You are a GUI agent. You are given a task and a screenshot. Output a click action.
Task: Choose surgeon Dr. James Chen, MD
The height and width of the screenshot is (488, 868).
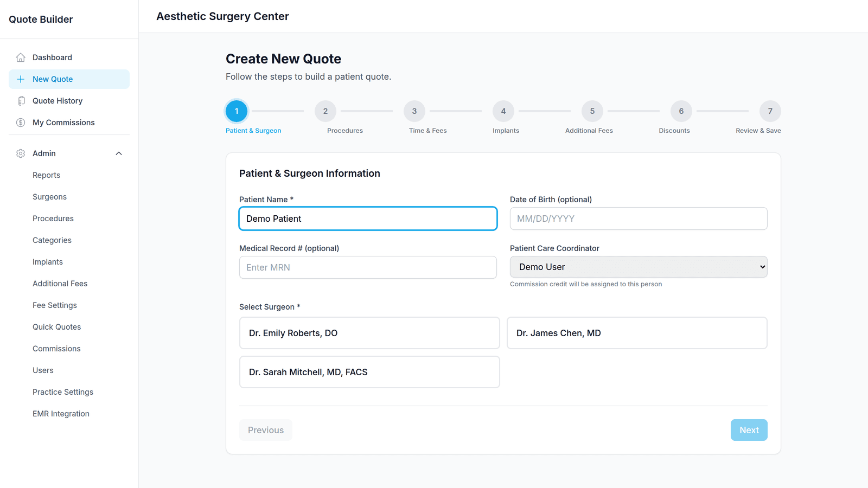637,333
